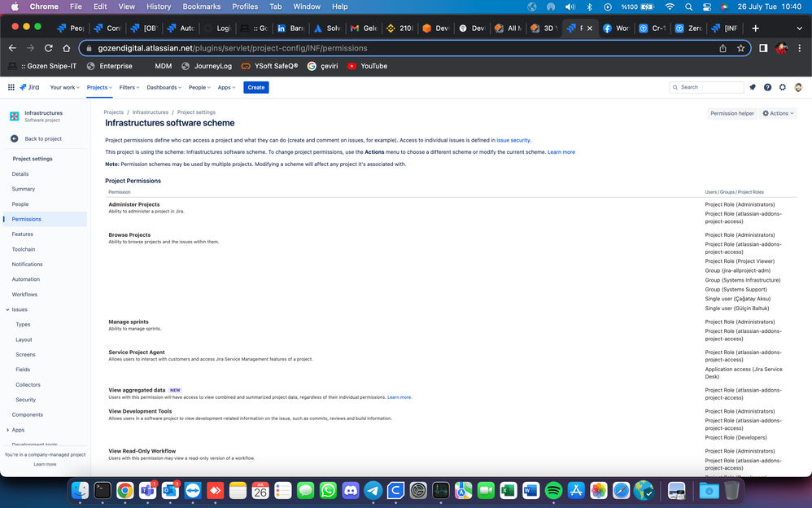Screen dimensions: 812x508
Task: Open Microsoft Teams from the Dock
Action: 147,490
